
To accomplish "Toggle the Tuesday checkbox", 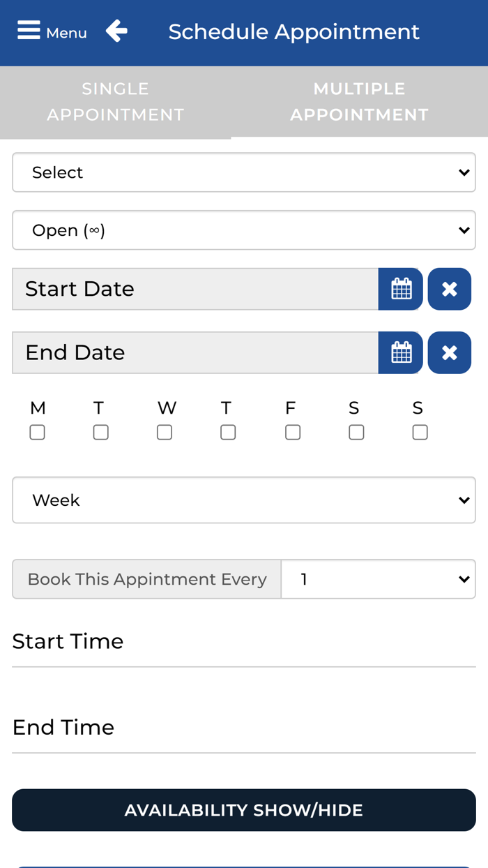I will [x=101, y=433].
